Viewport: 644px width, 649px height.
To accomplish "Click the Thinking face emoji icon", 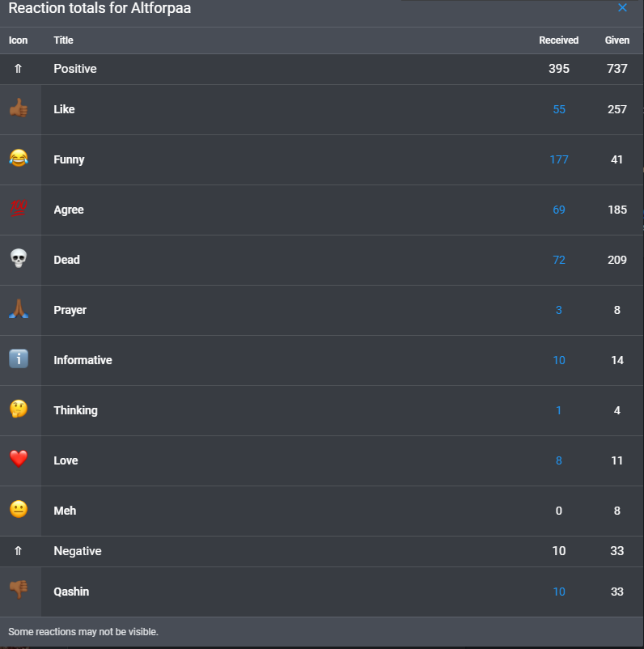I will (x=19, y=409).
